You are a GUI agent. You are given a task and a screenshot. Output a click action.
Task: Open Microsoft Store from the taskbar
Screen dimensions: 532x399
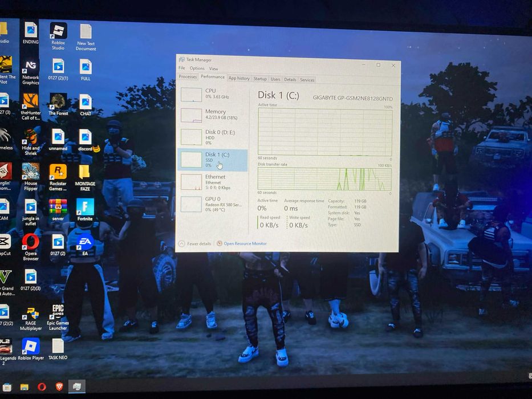pos(7,387)
